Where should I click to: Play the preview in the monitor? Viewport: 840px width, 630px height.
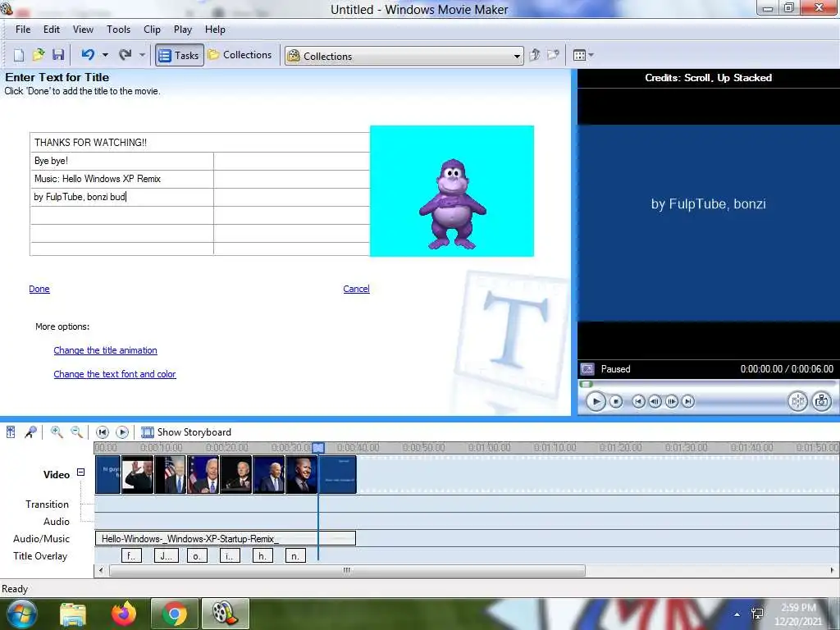click(x=596, y=402)
